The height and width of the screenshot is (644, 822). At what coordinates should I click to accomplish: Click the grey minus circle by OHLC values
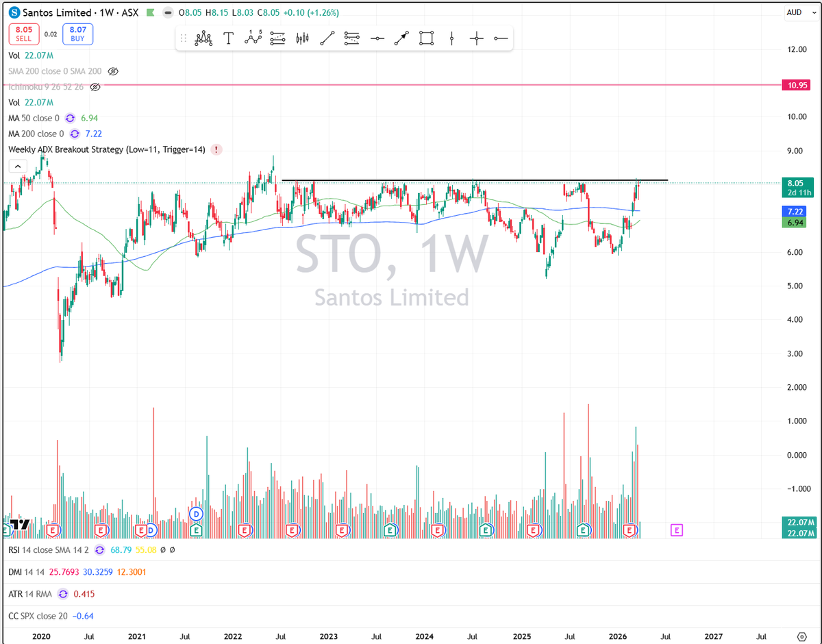tap(169, 12)
